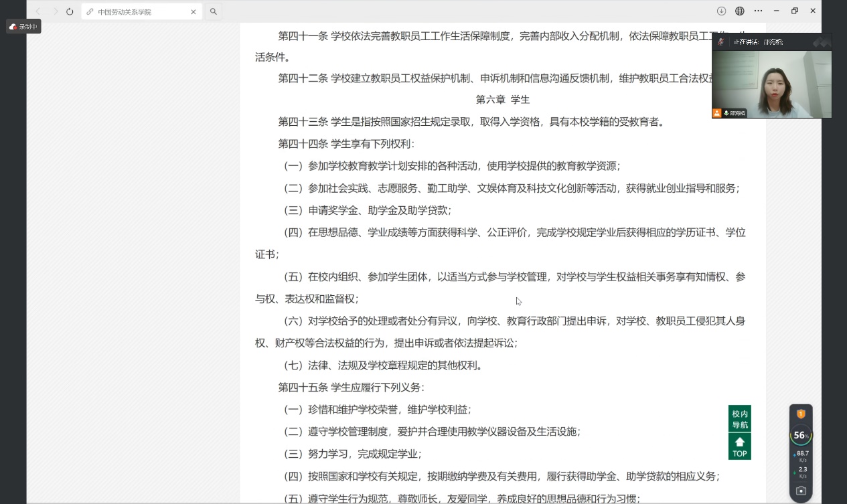The image size is (847, 504).
Task: Reload the current page
Action: coord(70,11)
